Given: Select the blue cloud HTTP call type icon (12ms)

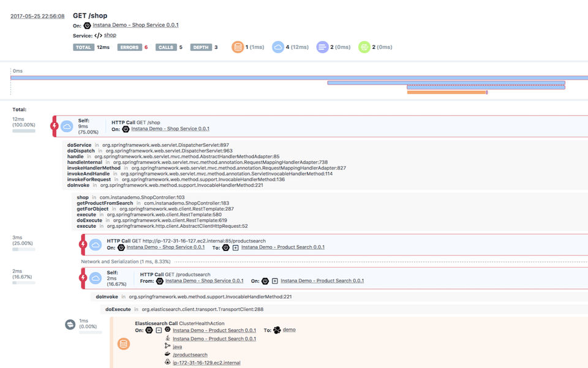Looking at the screenshot, I should pos(278,47).
